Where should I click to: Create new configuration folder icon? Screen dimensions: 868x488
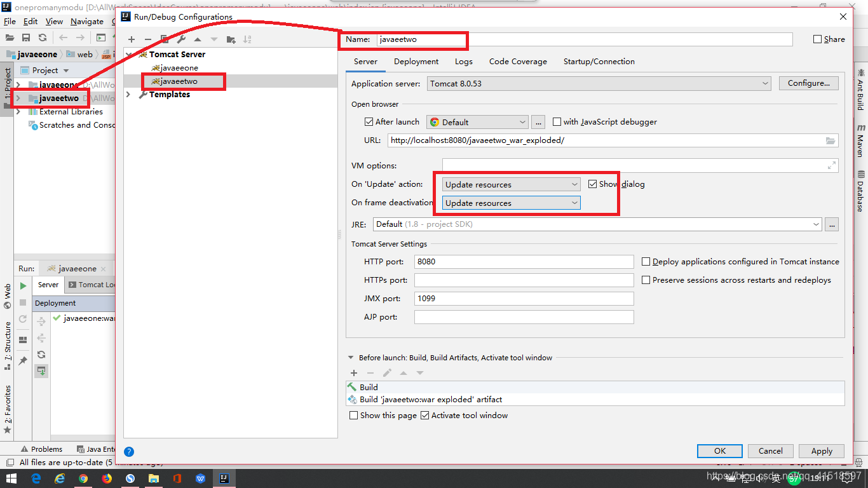click(231, 39)
